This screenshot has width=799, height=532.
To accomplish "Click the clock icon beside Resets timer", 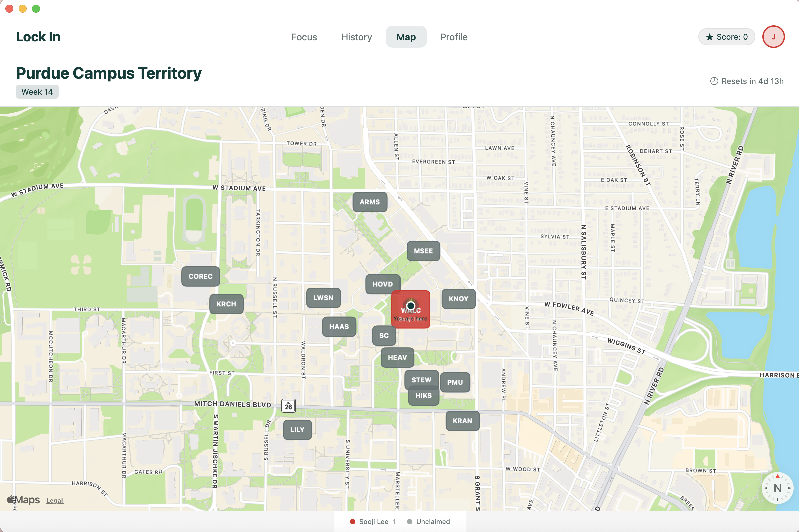I will [x=714, y=81].
